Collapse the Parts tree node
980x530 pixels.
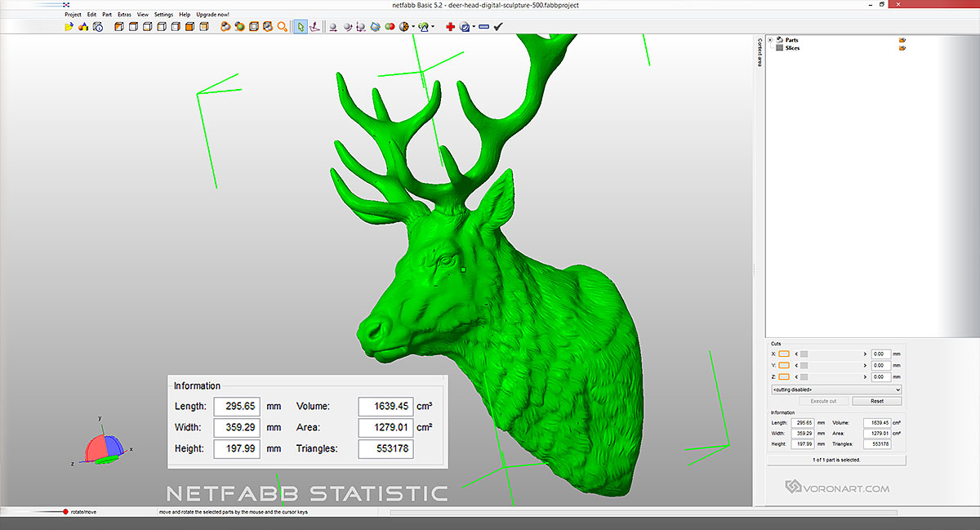tap(768, 39)
